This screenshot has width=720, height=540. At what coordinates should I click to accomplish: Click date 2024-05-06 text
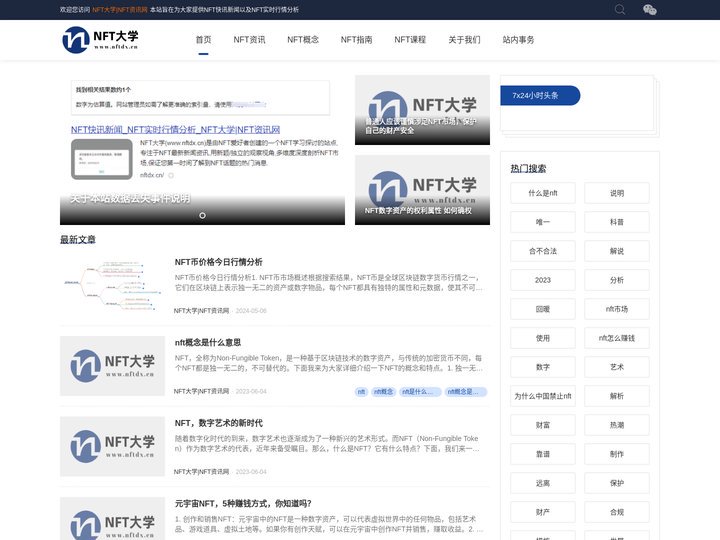(251, 311)
